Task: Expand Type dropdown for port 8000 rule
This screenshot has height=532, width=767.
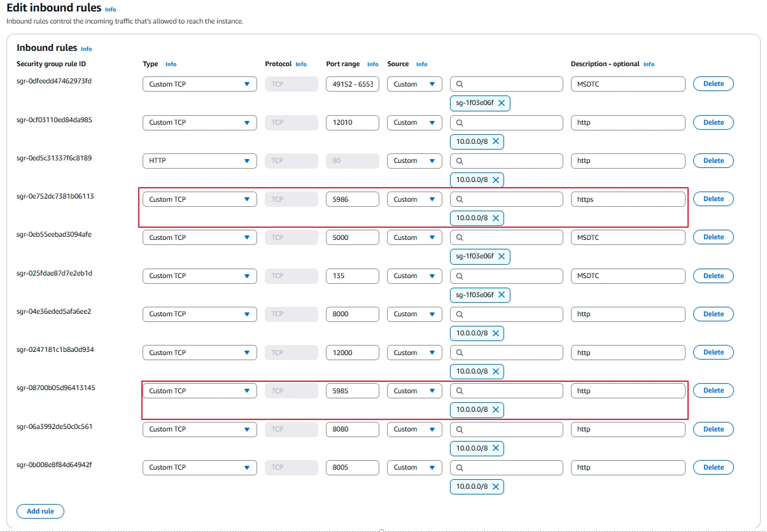Action: click(x=200, y=314)
